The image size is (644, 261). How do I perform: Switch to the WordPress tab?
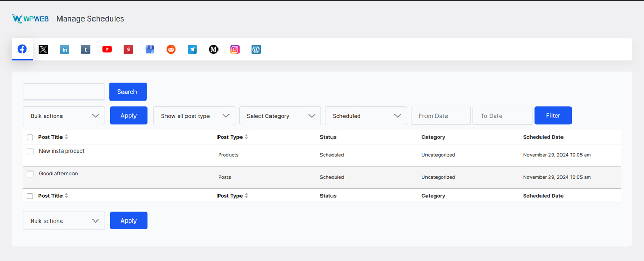(256, 49)
